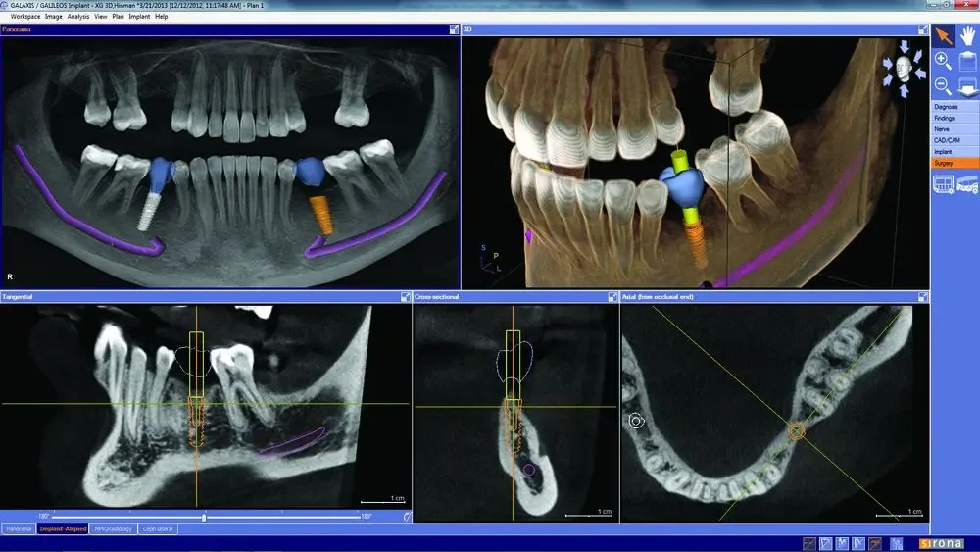Open the Analysis menu
This screenshot has height=552, width=980.
coord(78,17)
